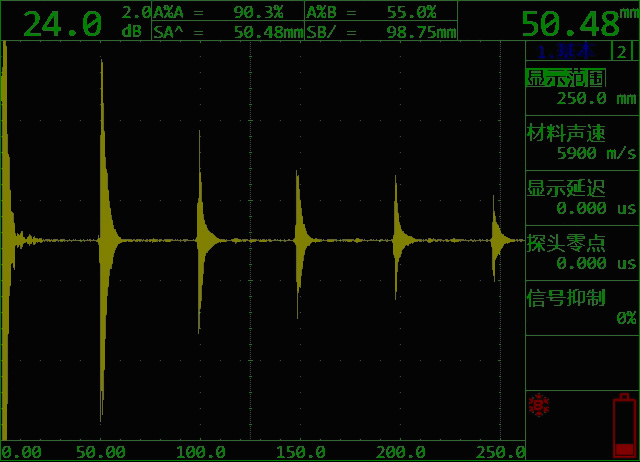Click the 150.0 label on horizontal axis

(x=300, y=452)
